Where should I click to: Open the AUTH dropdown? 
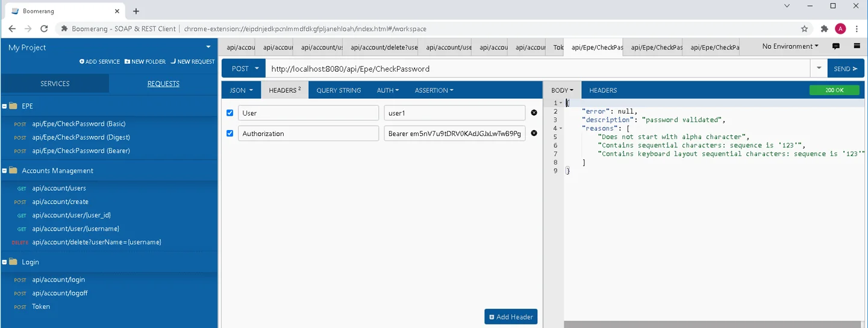coord(388,90)
